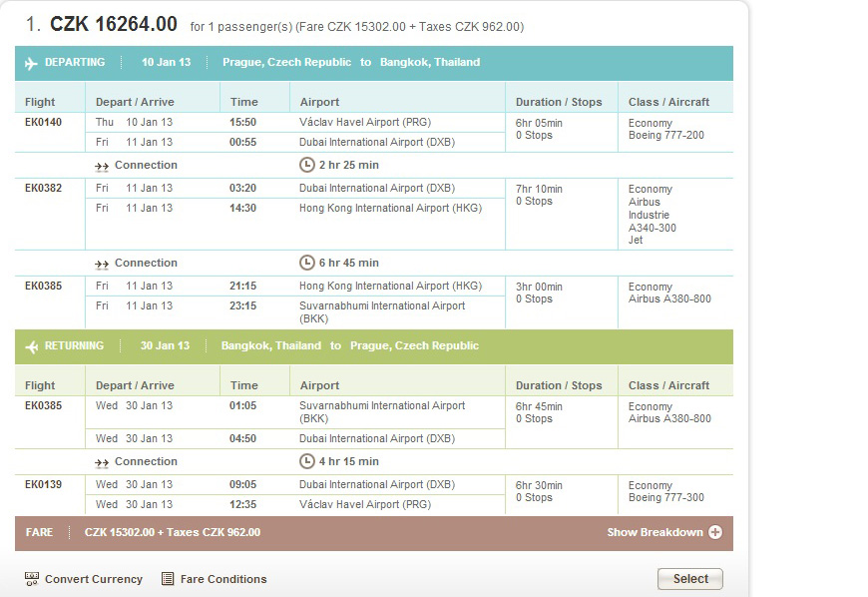Screen dimensions: 868x597
Task: Click the Fare Conditions document icon
Action: tap(168, 579)
